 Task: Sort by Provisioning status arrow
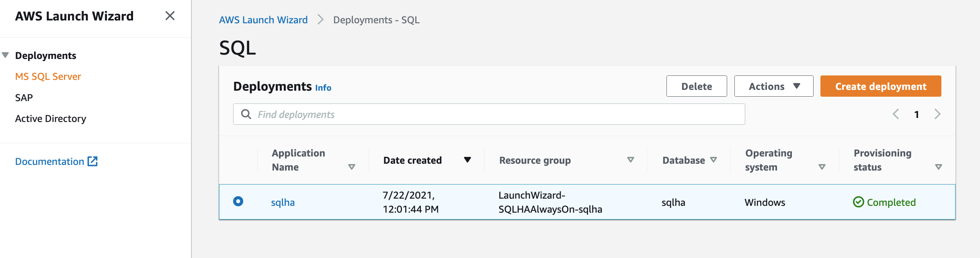(x=938, y=167)
